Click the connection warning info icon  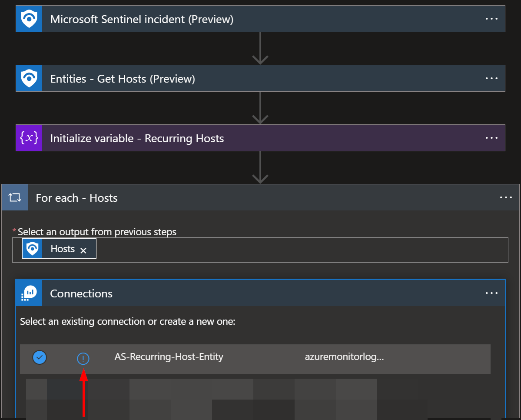pyautogui.click(x=83, y=359)
